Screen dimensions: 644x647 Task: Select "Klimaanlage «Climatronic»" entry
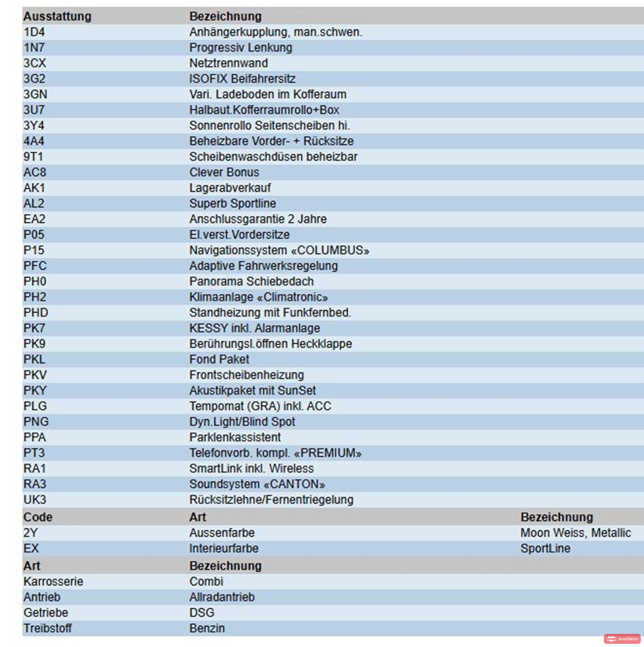[x=259, y=297]
